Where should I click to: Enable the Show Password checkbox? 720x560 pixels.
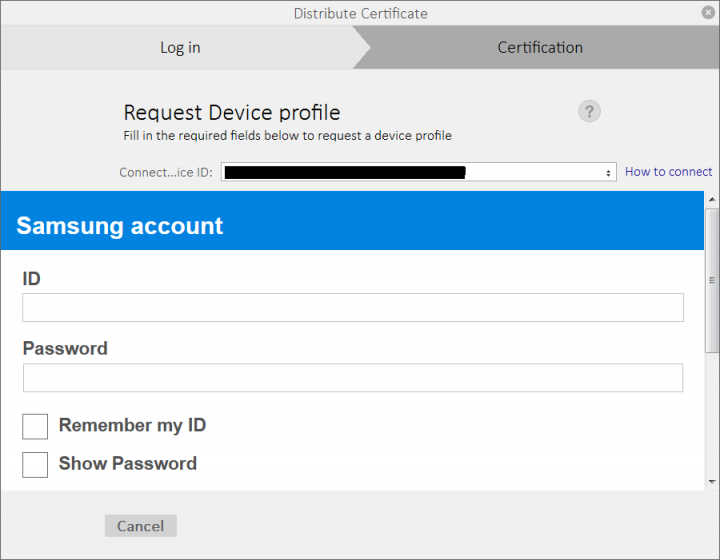(x=35, y=465)
